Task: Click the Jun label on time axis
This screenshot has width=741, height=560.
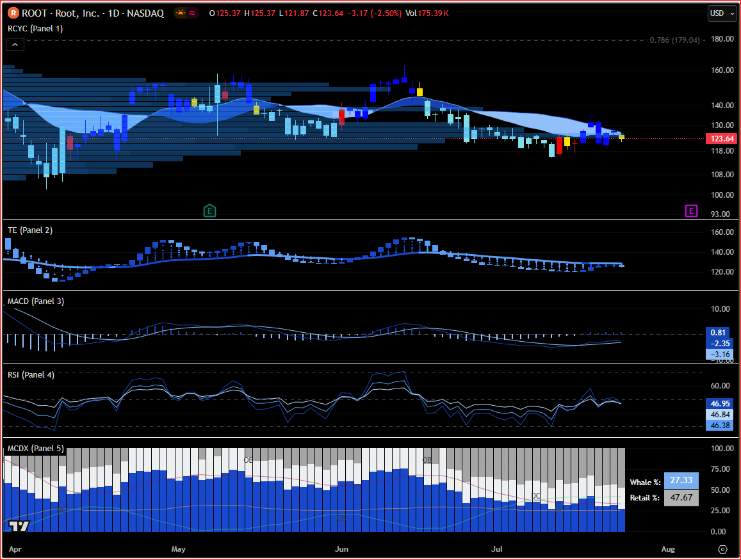Action: coord(341,549)
